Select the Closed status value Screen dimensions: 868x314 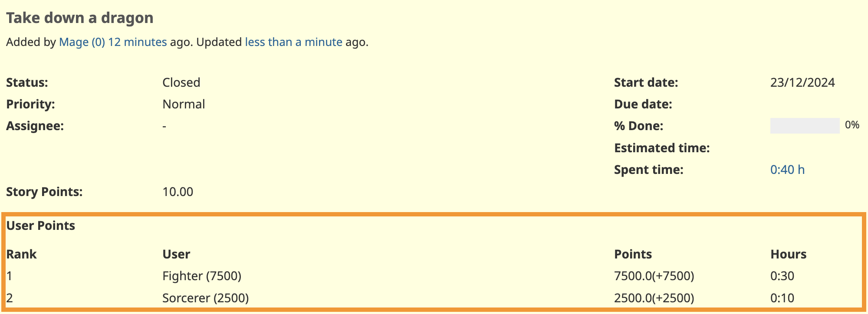181,82
